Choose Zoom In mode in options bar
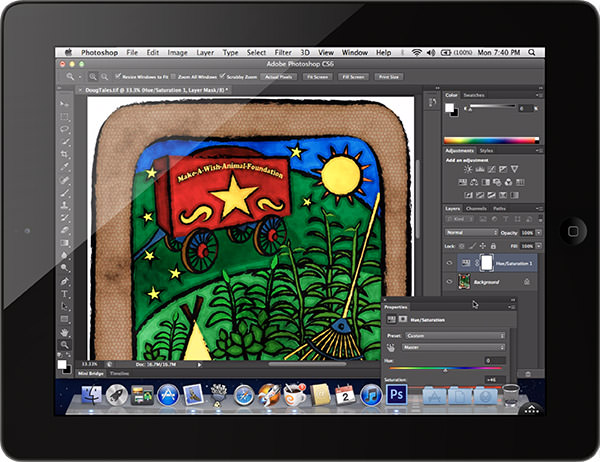The image size is (600, 462). [93, 77]
